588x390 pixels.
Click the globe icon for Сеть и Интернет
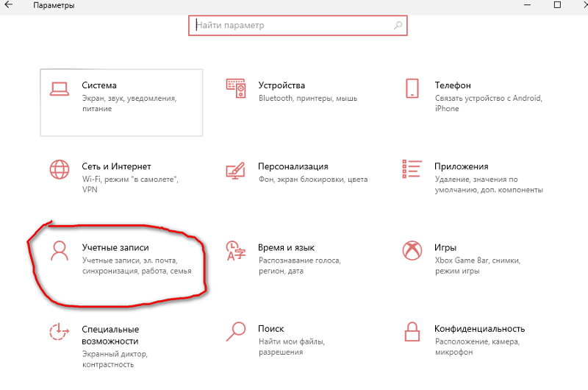pyautogui.click(x=60, y=169)
